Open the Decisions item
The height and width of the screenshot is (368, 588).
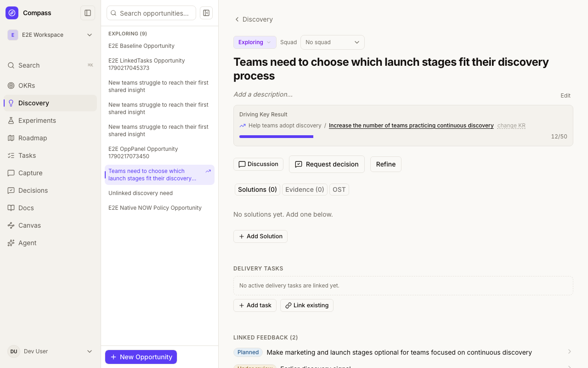51,190
